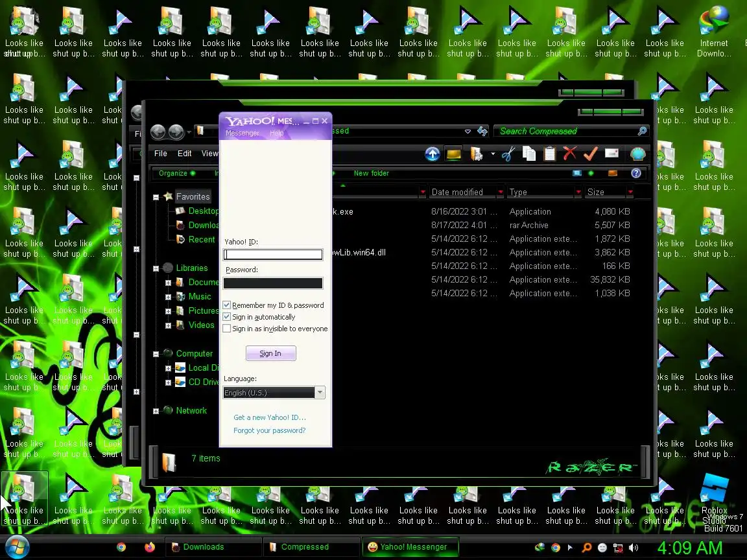747x560 pixels.
Task: Click the envelope mail toolbar icon
Action: click(611, 153)
